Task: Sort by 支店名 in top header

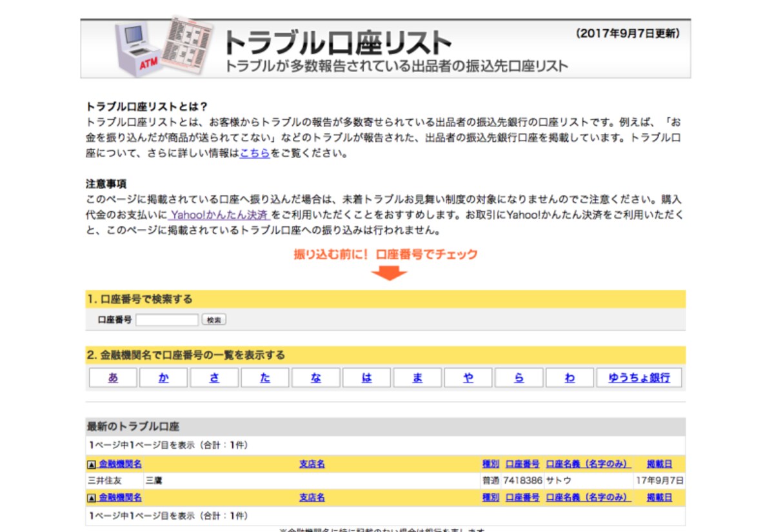Action: click(312, 464)
